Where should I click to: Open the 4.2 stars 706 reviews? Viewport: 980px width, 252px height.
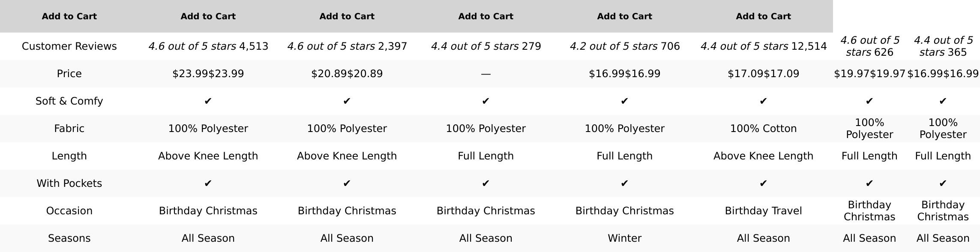624,46
